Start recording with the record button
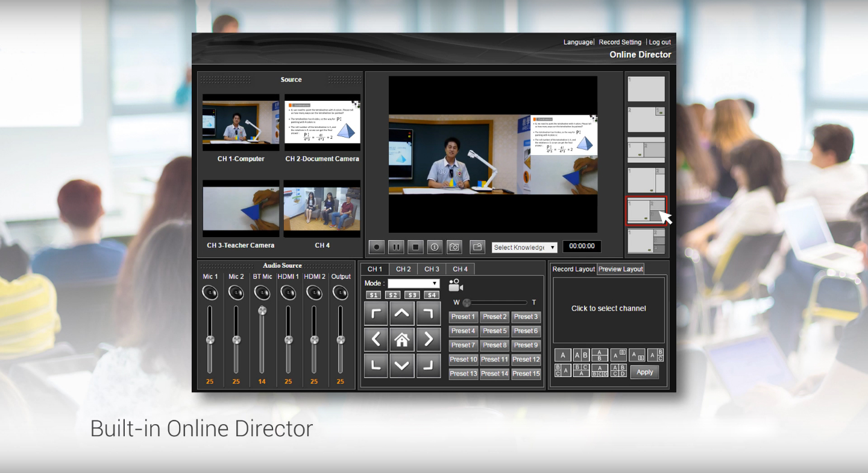Screen dimensions: 868x473 click(x=377, y=247)
